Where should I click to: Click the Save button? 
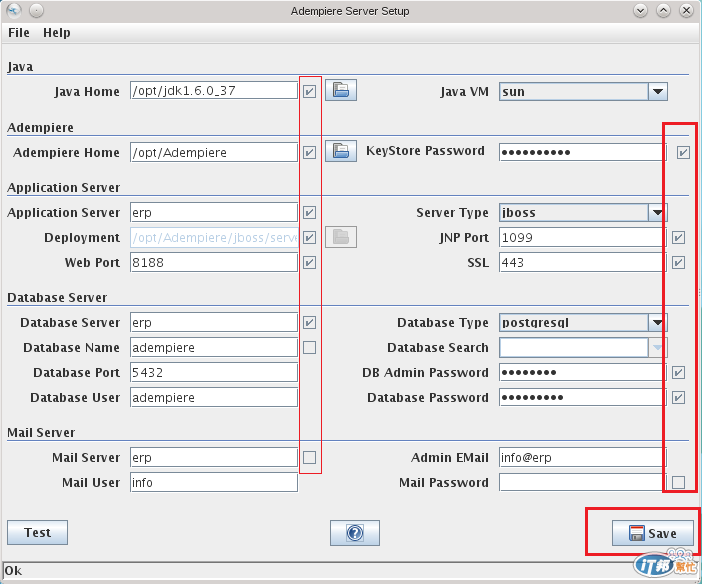tap(652, 533)
